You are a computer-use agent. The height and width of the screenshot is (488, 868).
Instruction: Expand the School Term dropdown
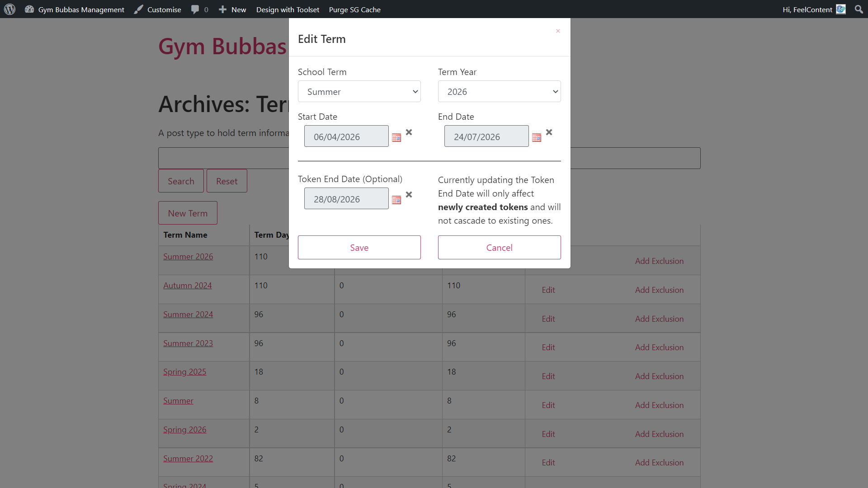[x=359, y=91]
